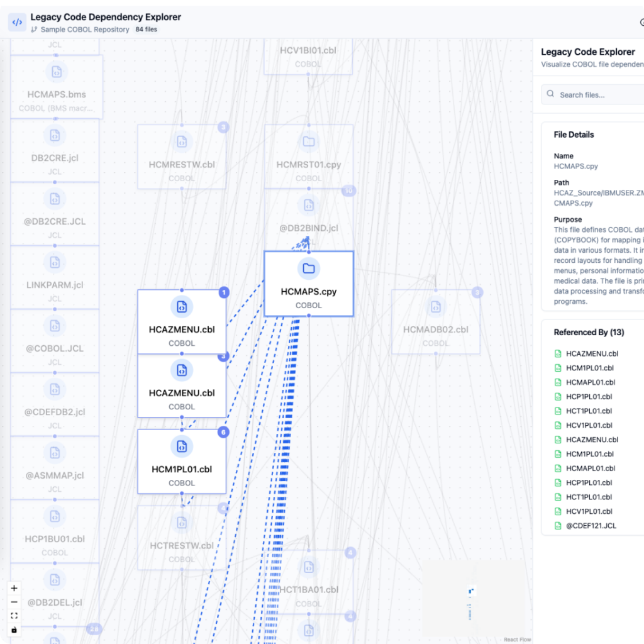The height and width of the screenshot is (644, 644).
Task: Click the file icon on @DB2DEL.jcl node
Action: pos(55,580)
